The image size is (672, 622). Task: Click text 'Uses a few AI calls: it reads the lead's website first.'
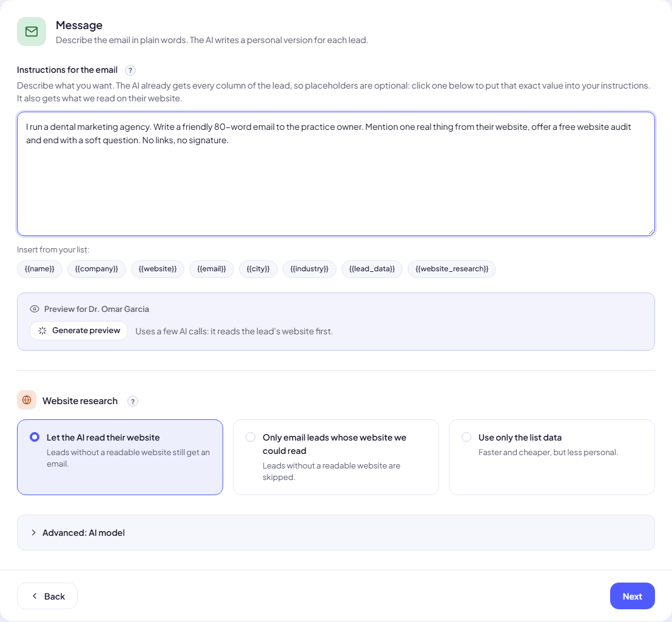234,331
